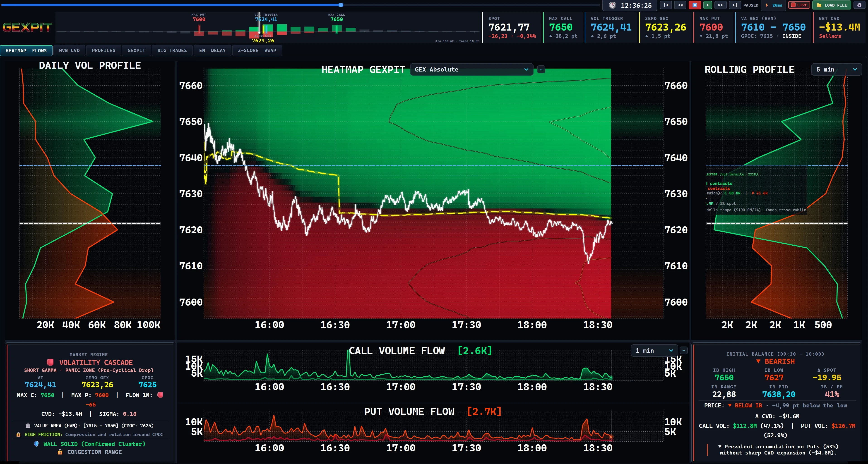Click the red pause button
The image size is (868, 464).
(695, 5)
